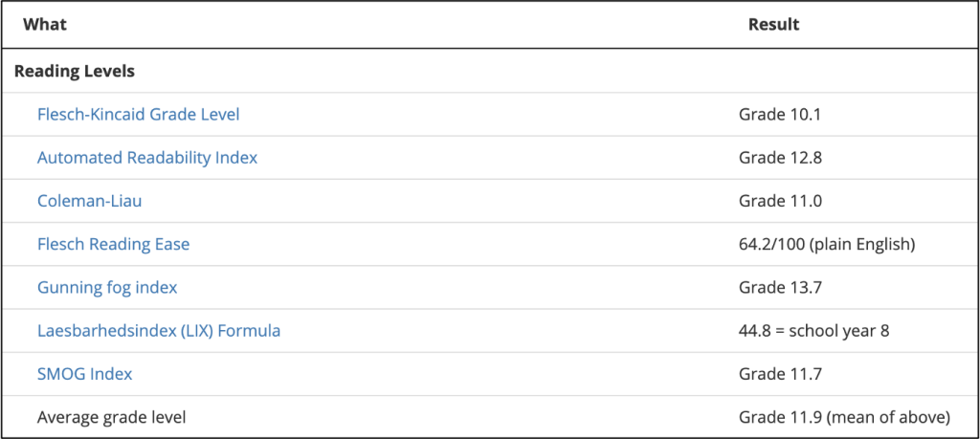Click the 'Average grade level' row label
The height and width of the screenshot is (439, 980).
pyautogui.click(x=111, y=417)
